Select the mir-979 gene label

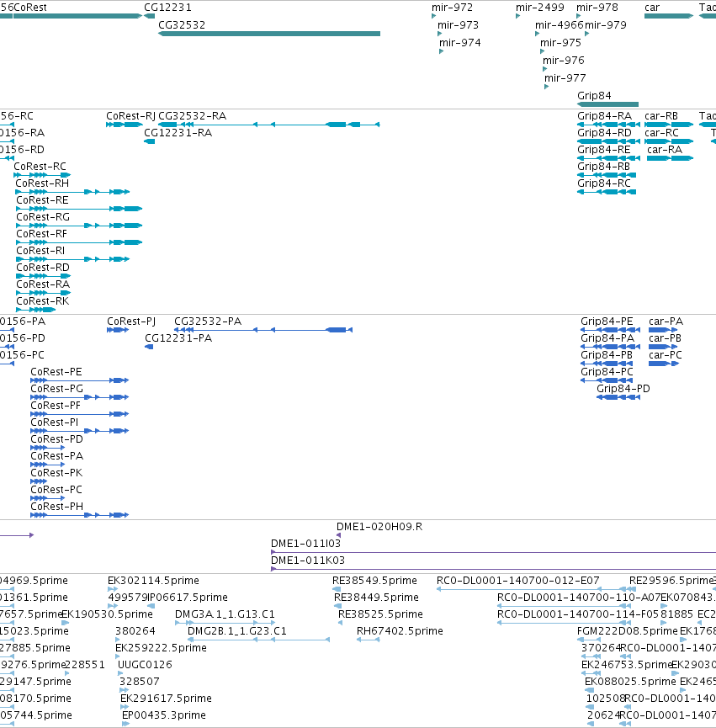pyautogui.click(x=606, y=25)
